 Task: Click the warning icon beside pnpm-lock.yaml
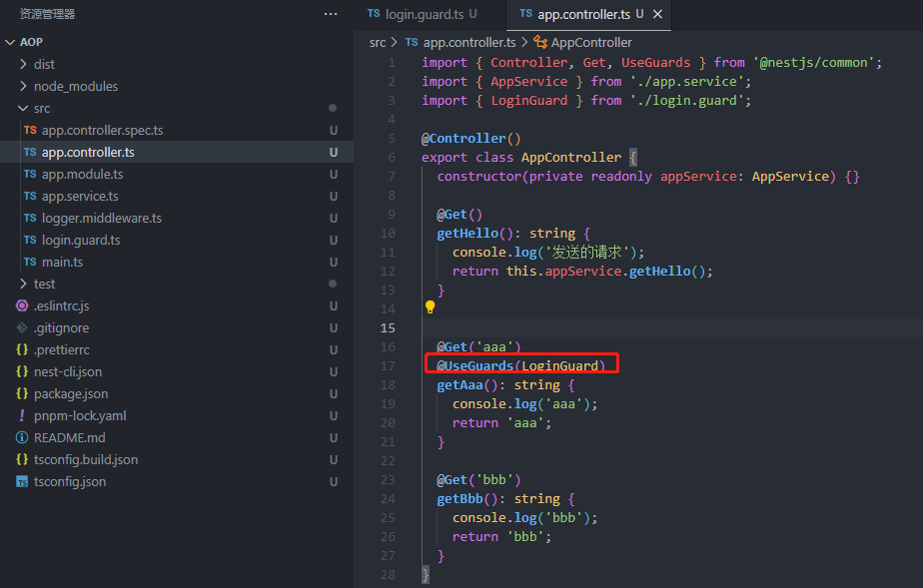[x=22, y=415]
